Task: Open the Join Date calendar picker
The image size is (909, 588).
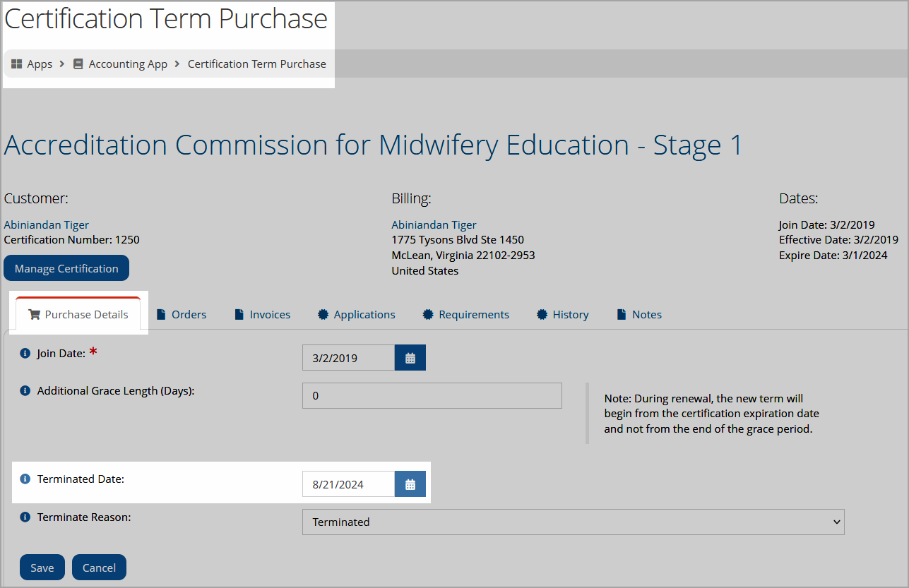Action: (x=410, y=358)
